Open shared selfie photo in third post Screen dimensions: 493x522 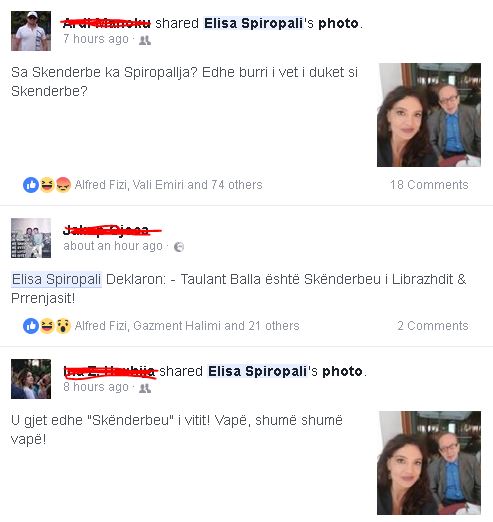tap(429, 463)
